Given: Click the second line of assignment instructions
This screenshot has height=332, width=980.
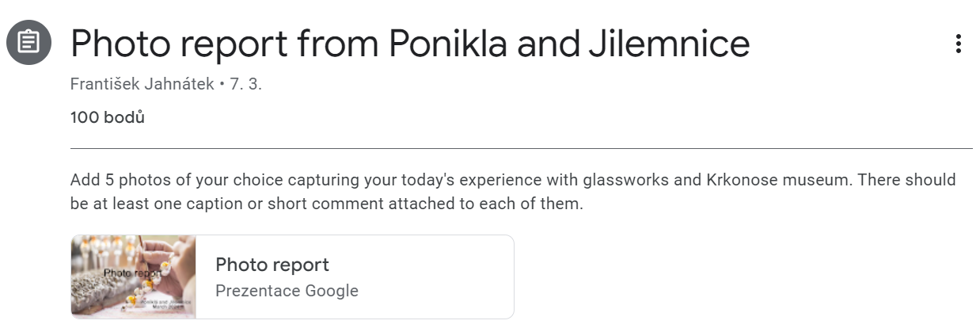Looking at the screenshot, I should (x=326, y=204).
